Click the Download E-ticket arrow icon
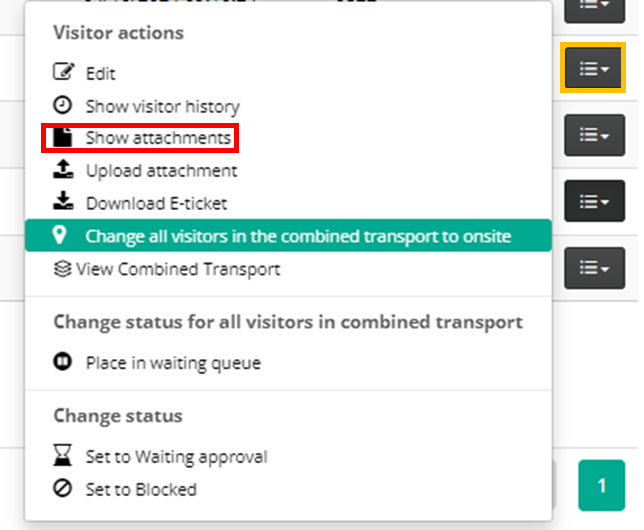Screen dimensions: 644x530 tap(63, 201)
